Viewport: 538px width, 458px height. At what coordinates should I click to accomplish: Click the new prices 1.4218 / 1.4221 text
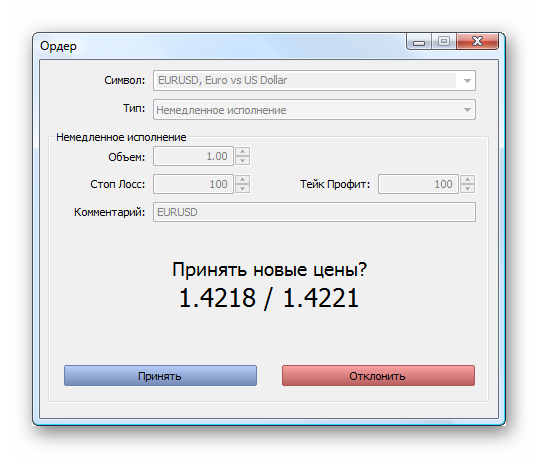pyautogui.click(x=269, y=298)
